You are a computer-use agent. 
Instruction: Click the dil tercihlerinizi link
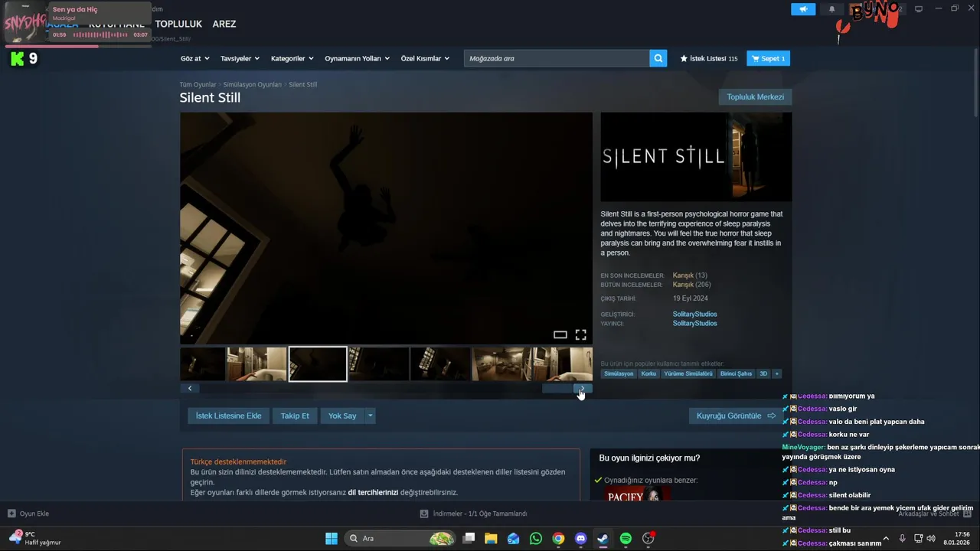pyautogui.click(x=373, y=492)
